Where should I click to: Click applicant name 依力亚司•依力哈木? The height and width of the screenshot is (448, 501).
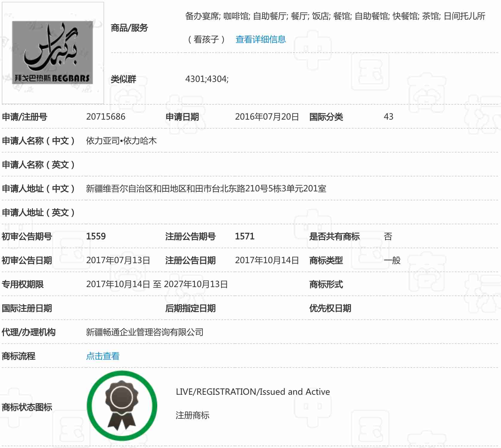tap(121, 141)
